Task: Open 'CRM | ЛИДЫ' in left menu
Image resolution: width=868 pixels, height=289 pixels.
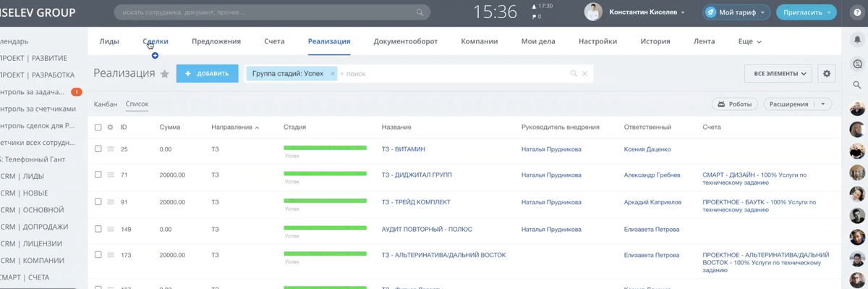Action: [x=22, y=176]
